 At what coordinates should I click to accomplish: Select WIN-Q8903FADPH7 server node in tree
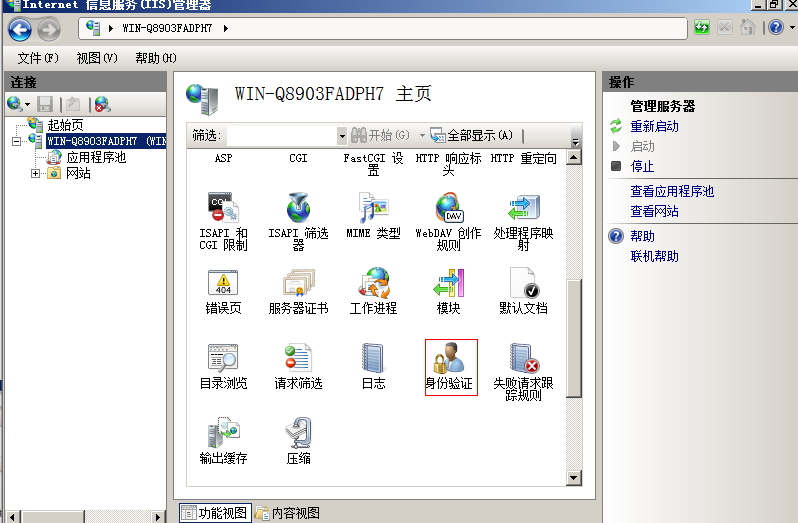point(106,141)
